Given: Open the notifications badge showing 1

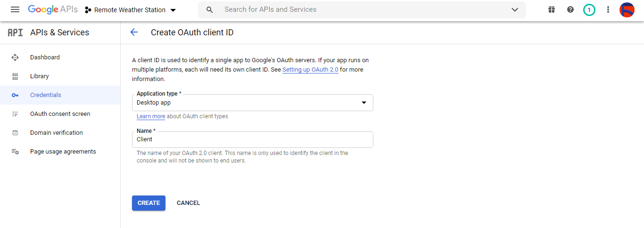Looking at the screenshot, I should coord(589,10).
